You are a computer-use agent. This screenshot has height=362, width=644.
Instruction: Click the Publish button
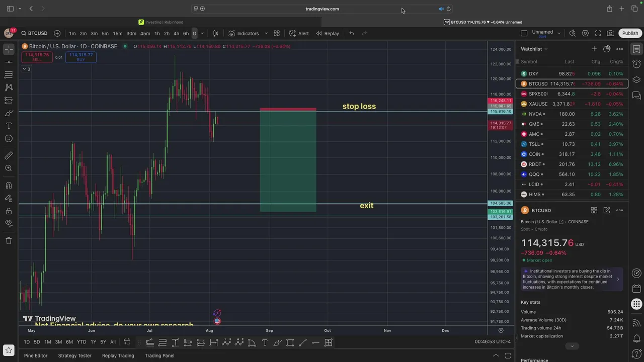click(x=630, y=33)
